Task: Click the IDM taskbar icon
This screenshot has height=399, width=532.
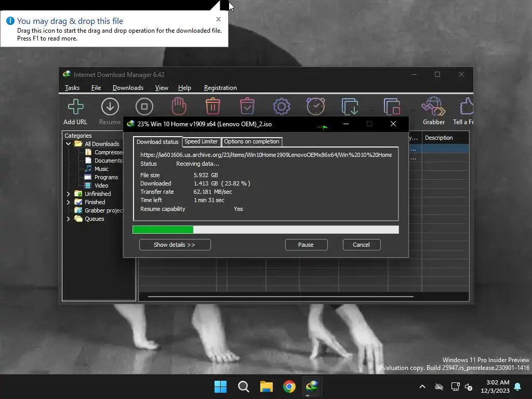Action: [x=312, y=386]
